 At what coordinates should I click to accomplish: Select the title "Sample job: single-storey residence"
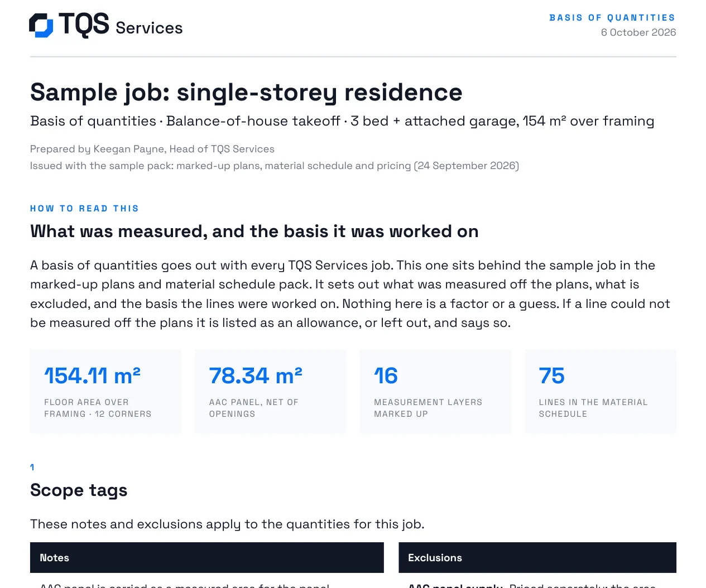[246, 92]
